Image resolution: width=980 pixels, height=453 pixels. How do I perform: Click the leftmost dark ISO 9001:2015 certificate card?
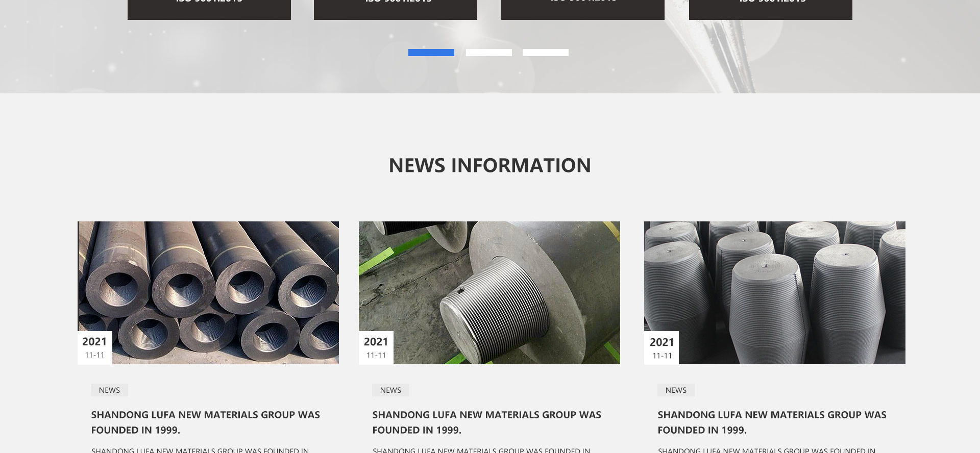209,8
